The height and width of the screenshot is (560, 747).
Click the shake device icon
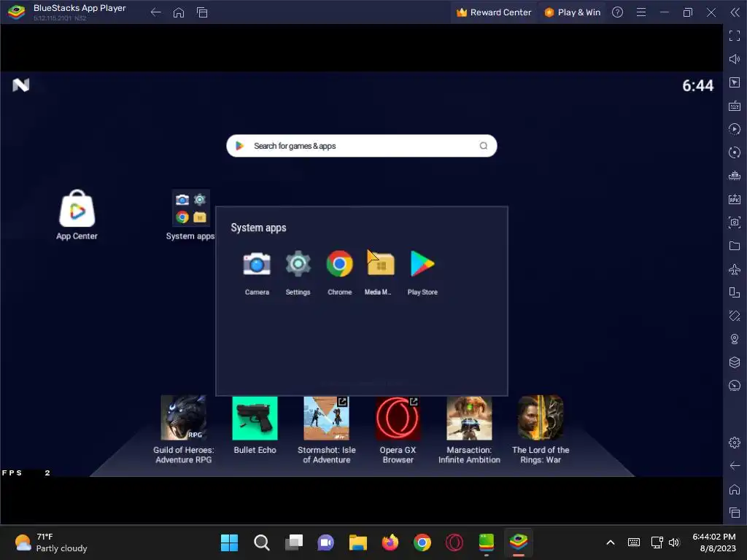pyautogui.click(x=735, y=316)
